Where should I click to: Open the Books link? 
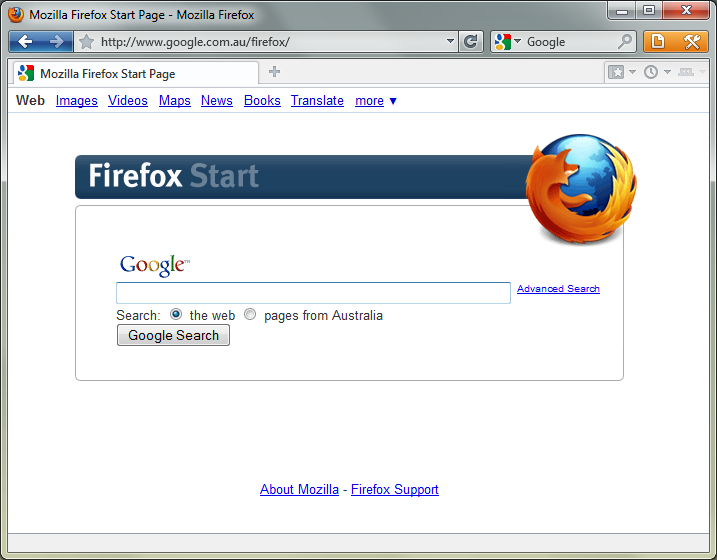point(262,101)
